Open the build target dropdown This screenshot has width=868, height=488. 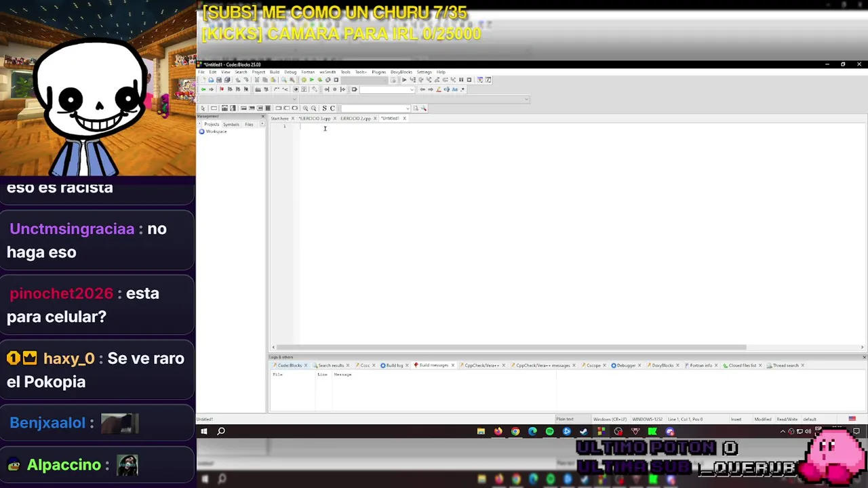(364, 79)
